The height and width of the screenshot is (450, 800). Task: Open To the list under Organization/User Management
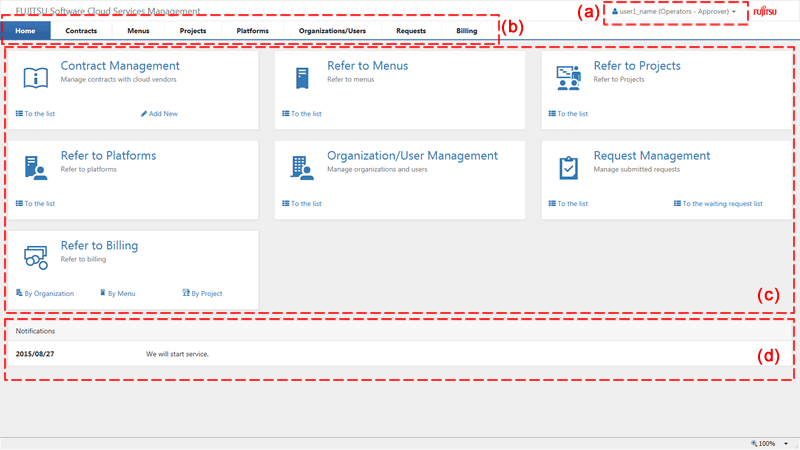(x=302, y=204)
